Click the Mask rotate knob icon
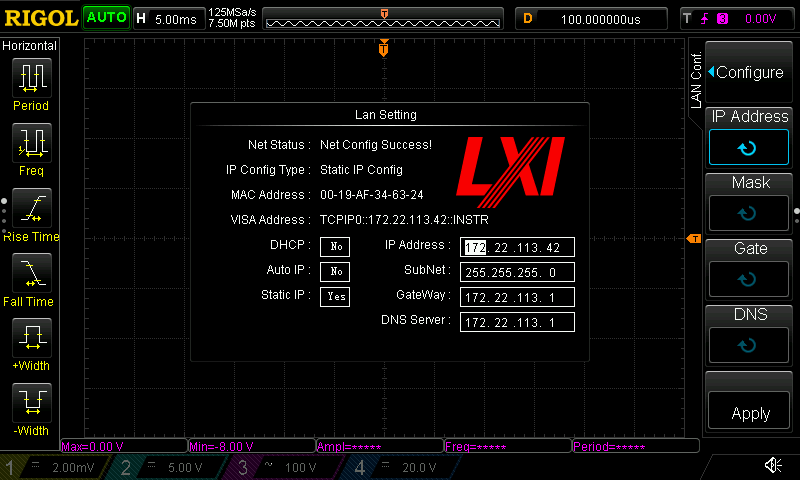 [x=748, y=213]
